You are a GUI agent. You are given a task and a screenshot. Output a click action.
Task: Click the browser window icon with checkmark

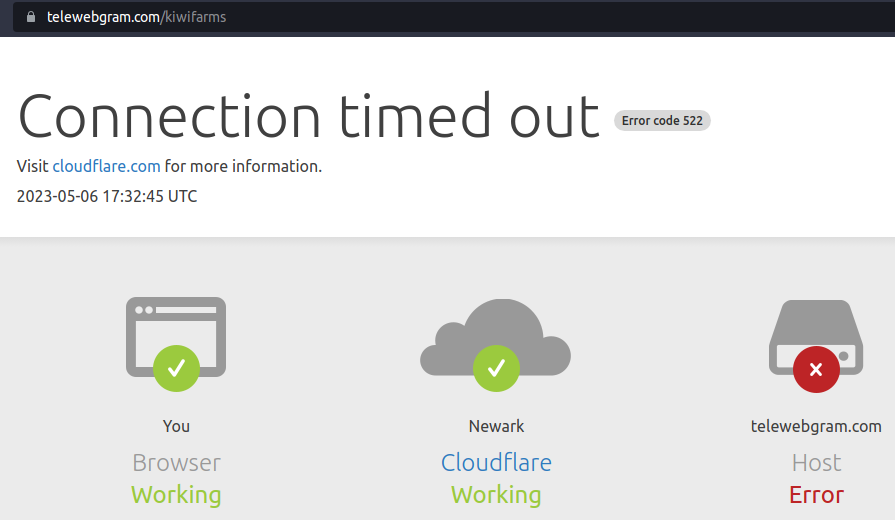(x=176, y=344)
